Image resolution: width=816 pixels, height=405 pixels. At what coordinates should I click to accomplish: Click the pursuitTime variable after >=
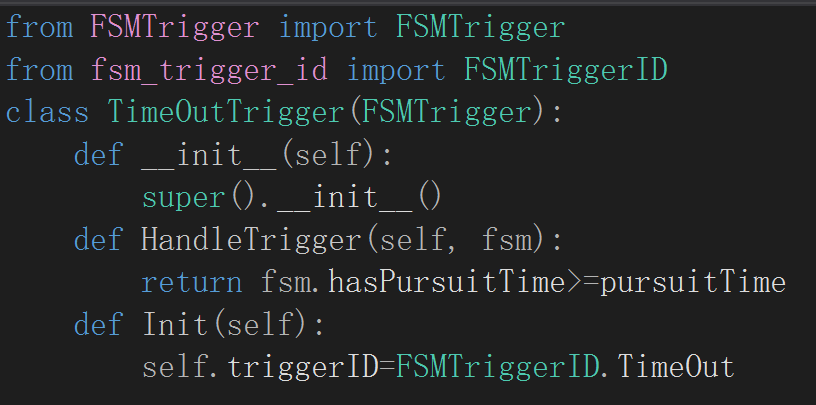pos(693,283)
